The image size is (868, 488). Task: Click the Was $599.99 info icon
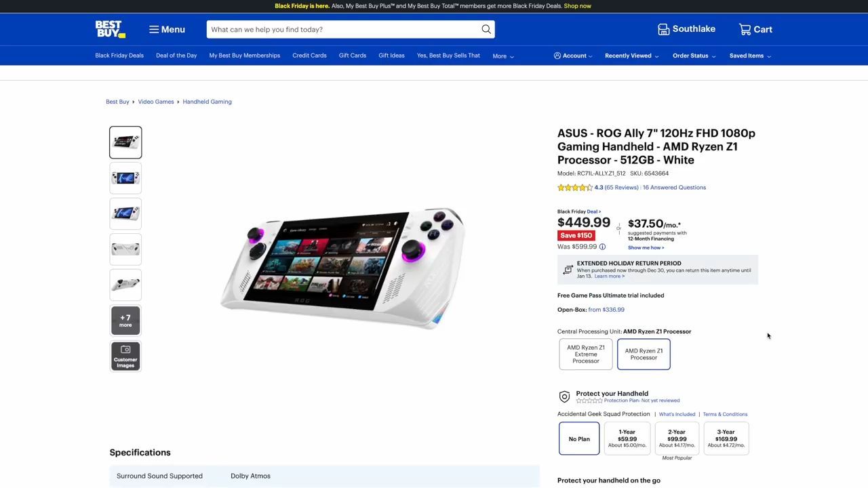(602, 247)
